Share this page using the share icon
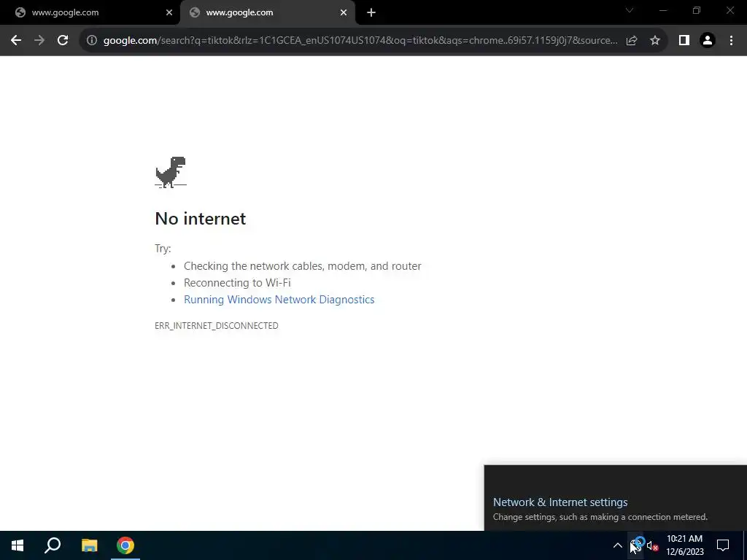 632,41
